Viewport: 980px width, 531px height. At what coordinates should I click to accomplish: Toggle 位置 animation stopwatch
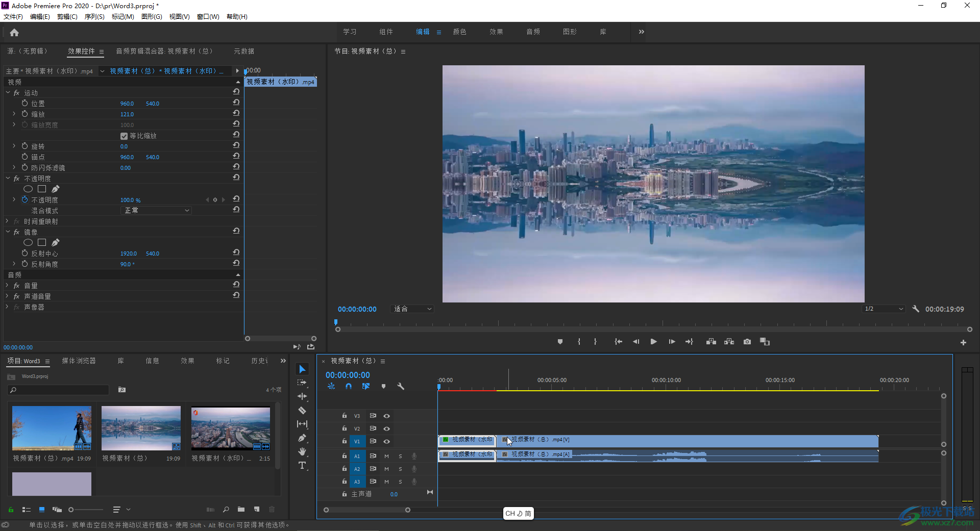click(24, 103)
